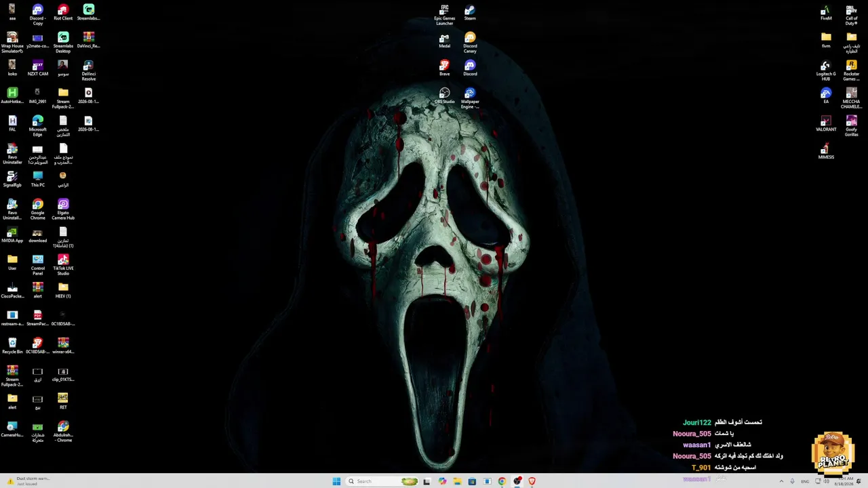The height and width of the screenshot is (488, 868).
Task: Select the SignalRgb desktop icon
Action: click(12, 179)
